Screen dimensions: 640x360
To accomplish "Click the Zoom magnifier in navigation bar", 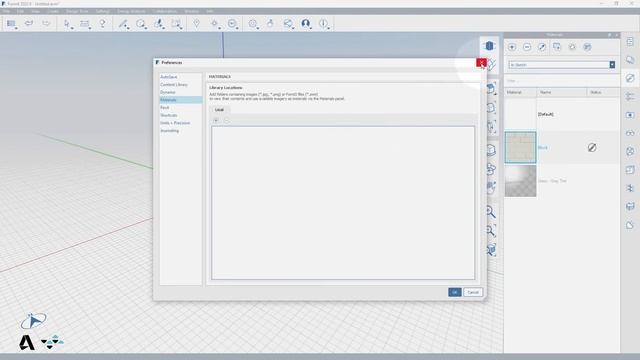I will [x=491, y=212].
